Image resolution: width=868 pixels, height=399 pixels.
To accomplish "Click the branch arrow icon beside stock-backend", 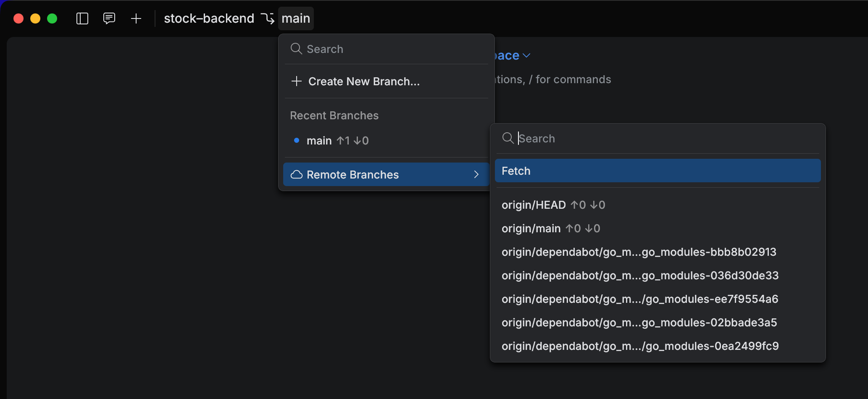I will point(268,18).
